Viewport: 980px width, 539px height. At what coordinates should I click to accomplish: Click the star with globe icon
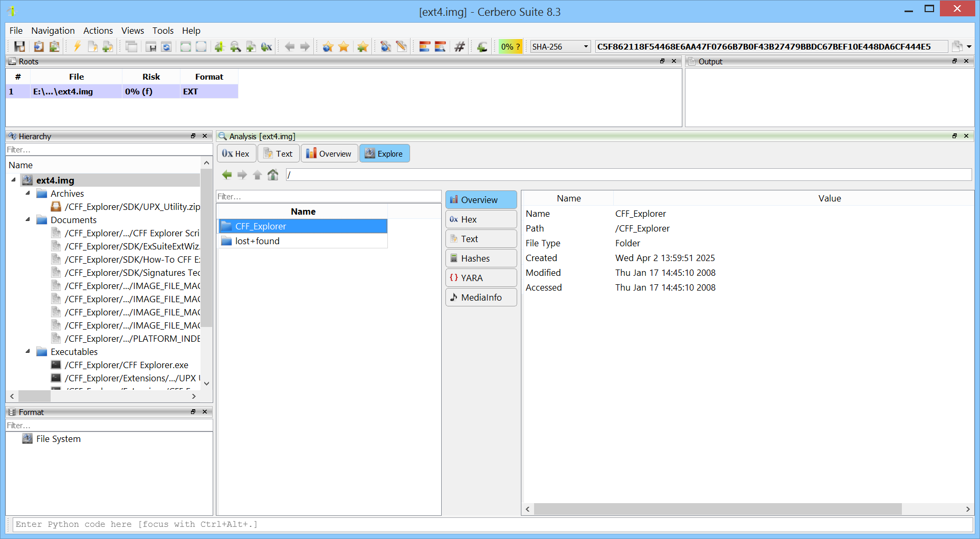(328, 46)
